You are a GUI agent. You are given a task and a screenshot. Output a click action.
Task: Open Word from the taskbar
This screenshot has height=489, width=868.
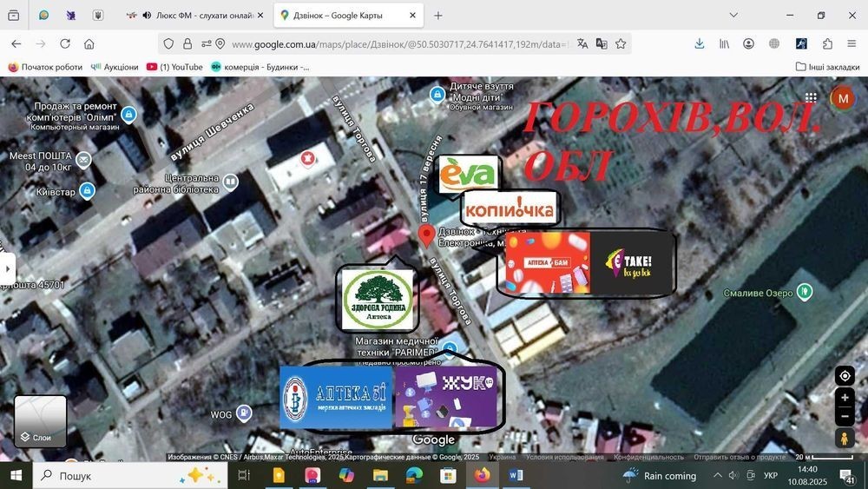pos(516,475)
